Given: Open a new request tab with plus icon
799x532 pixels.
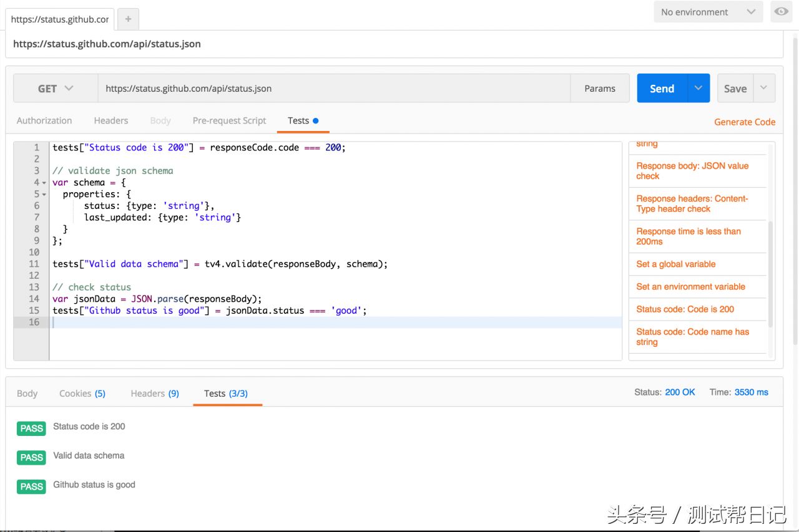Looking at the screenshot, I should click(128, 19).
